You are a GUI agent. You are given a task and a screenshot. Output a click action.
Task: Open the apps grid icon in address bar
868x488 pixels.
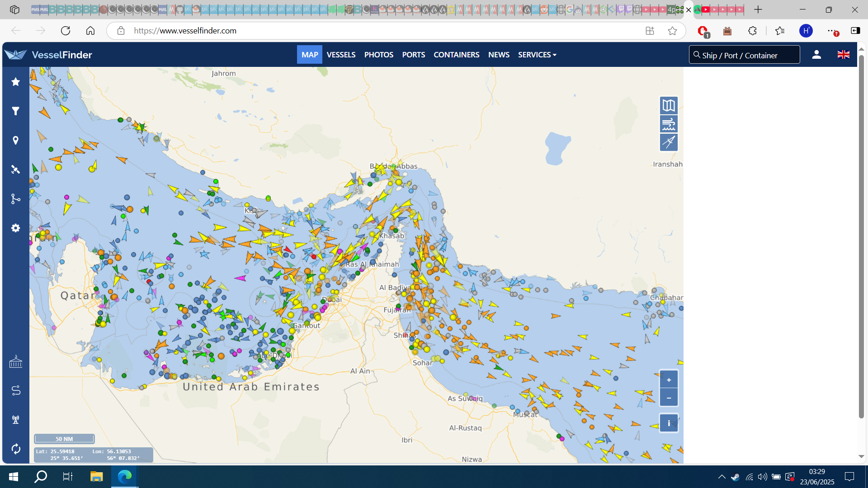[x=650, y=31]
